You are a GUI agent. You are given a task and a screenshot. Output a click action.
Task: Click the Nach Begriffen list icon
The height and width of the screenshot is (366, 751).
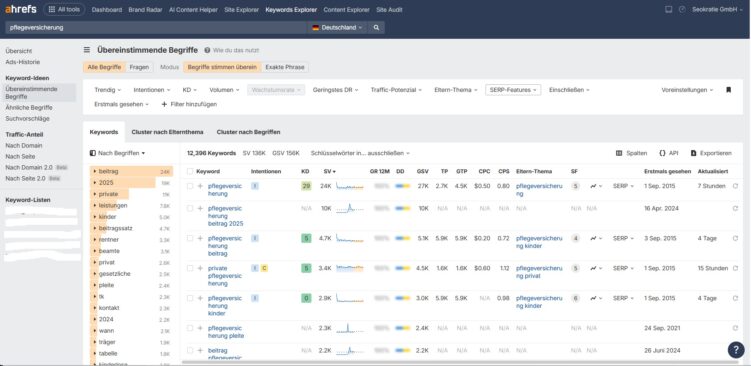pos(93,153)
